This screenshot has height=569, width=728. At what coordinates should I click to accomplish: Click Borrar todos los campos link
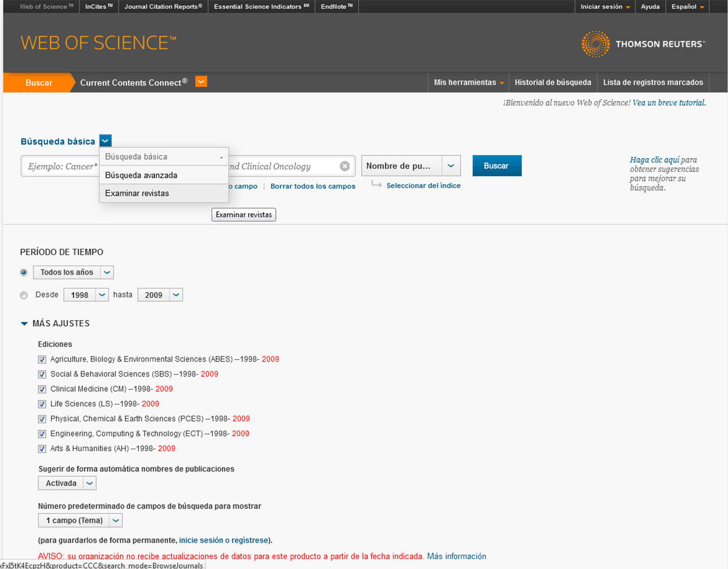coord(313,186)
